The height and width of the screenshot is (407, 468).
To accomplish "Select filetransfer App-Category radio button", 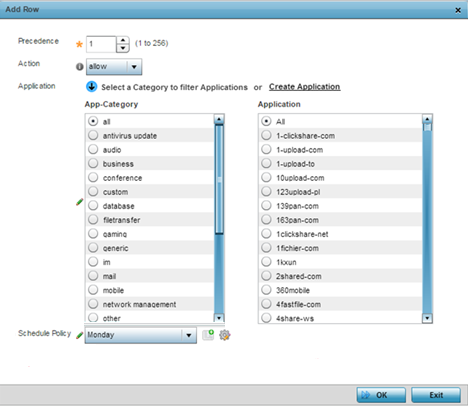I will tap(93, 220).
